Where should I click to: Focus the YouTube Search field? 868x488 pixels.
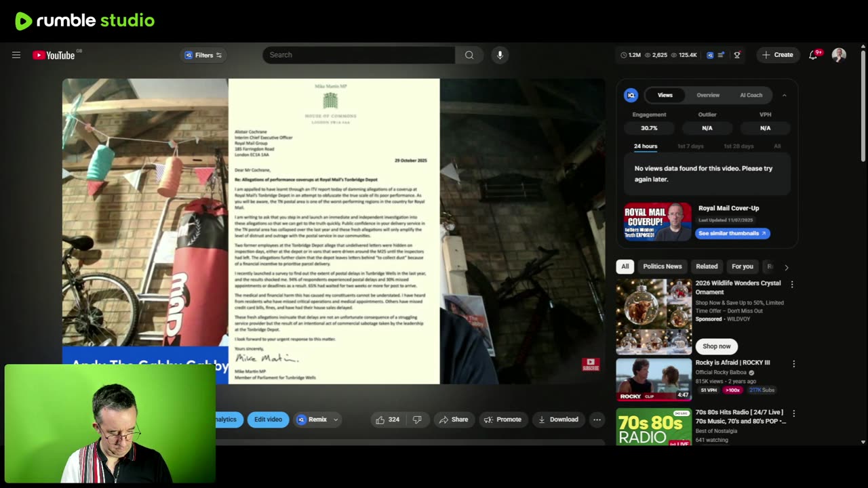click(x=359, y=55)
